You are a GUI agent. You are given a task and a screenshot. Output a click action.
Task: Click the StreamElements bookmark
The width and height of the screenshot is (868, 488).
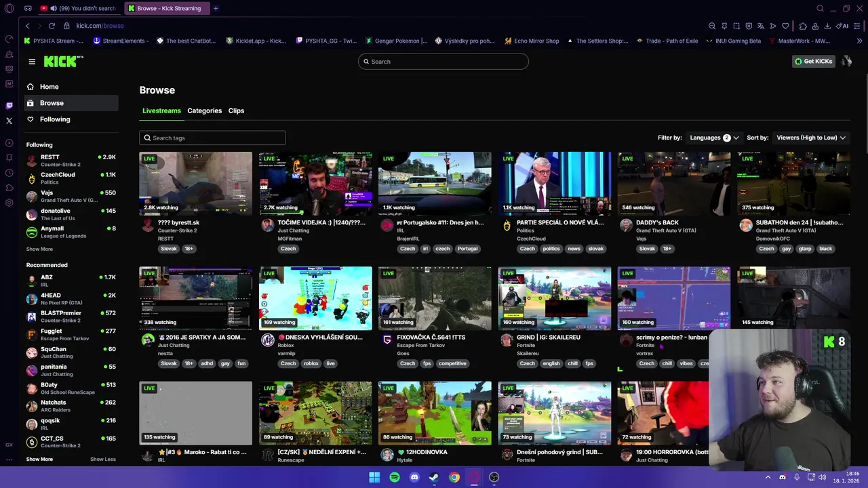point(119,41)
